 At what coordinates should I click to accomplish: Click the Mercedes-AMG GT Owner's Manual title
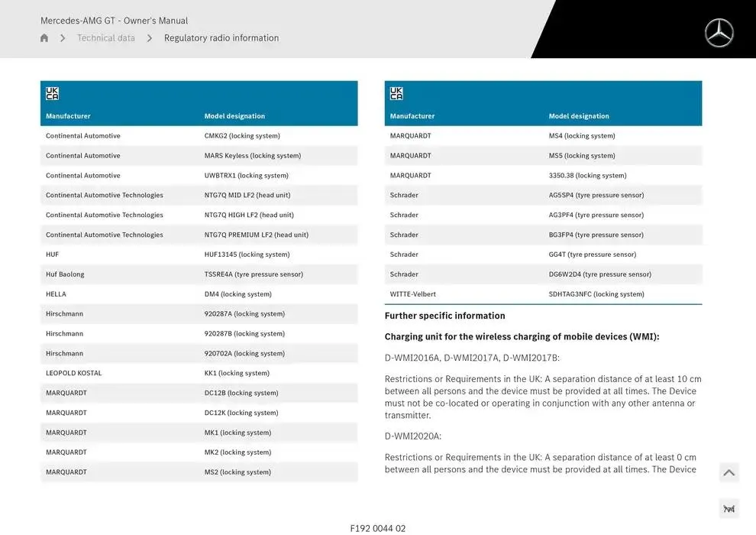114,21
